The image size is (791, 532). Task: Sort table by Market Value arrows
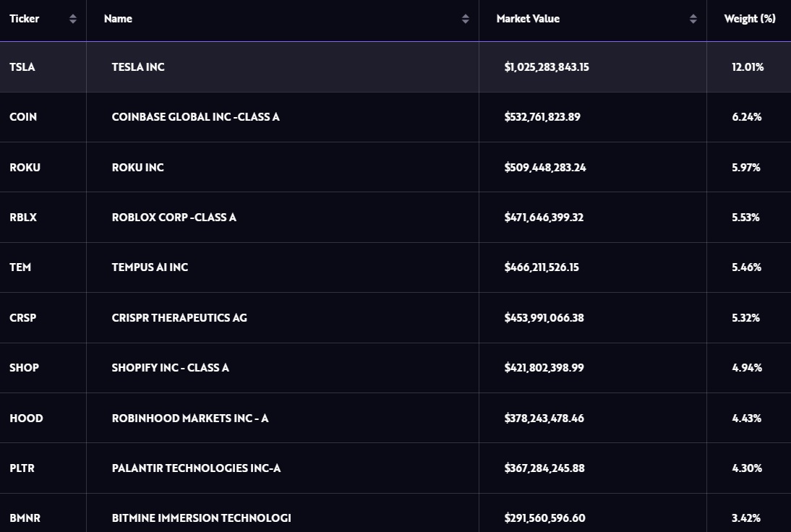pos(693,19)
